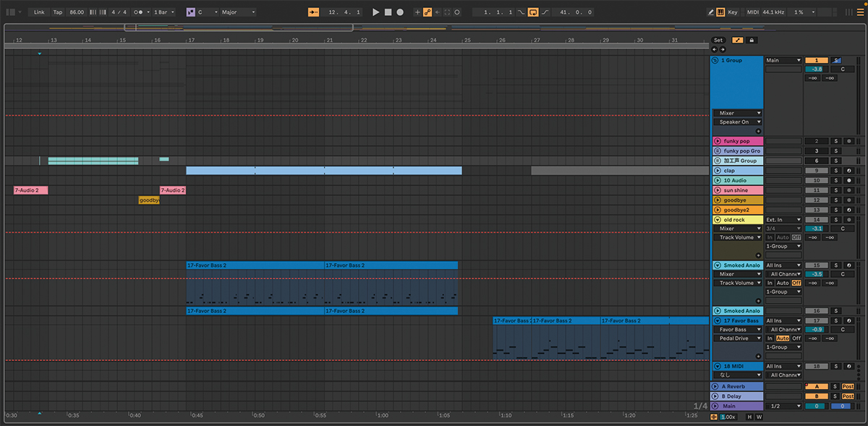Solo the 1 Group track
This screenshot has width=868, height=426.
coord(836,61)
